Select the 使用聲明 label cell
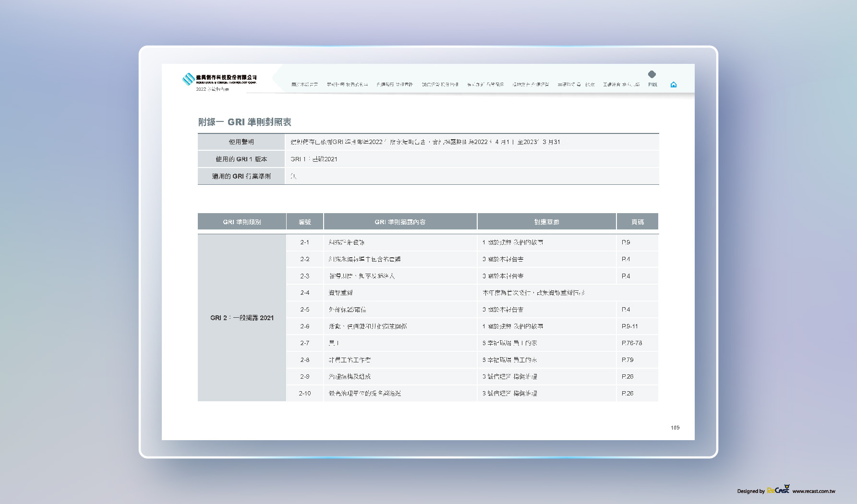 (241, 142)
